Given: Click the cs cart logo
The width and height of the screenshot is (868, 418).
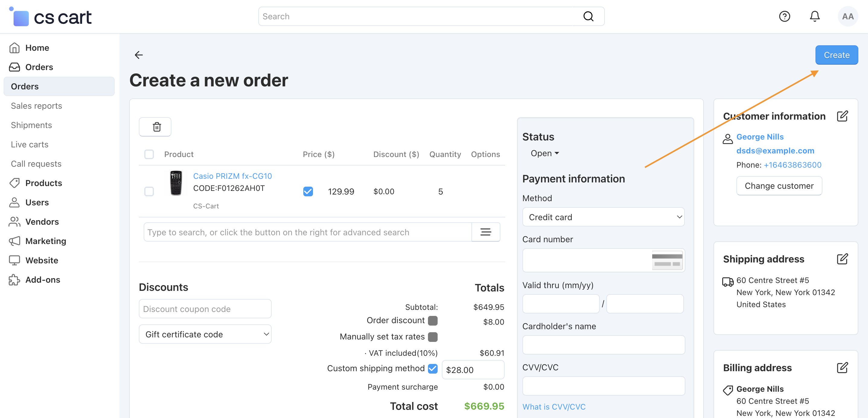Looking at the screenshot, I should click(50, 17).
